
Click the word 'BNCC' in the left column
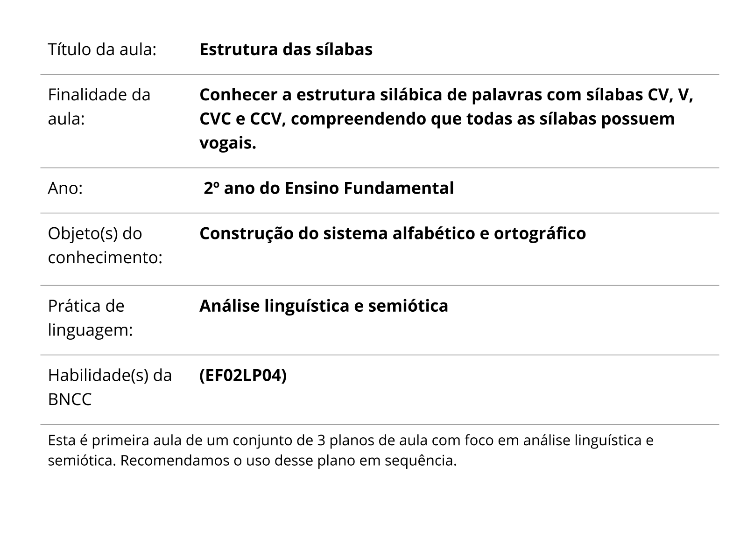[x=70, y=400]
